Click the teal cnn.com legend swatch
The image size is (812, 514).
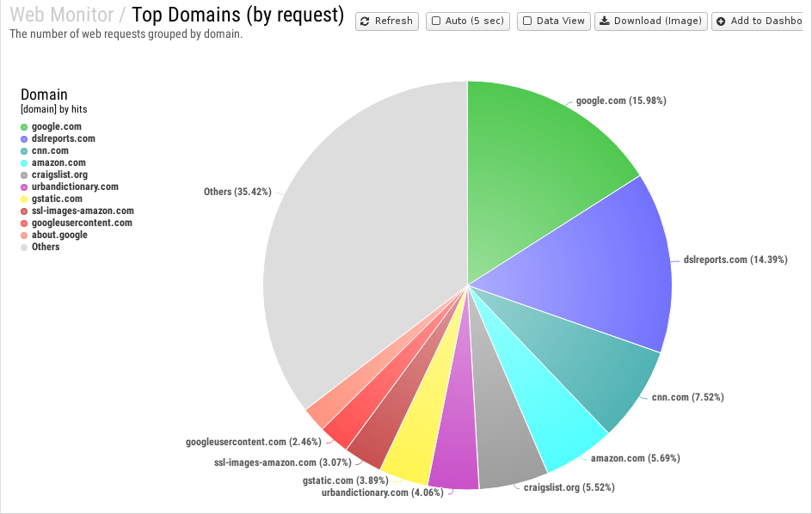(24, 151)
